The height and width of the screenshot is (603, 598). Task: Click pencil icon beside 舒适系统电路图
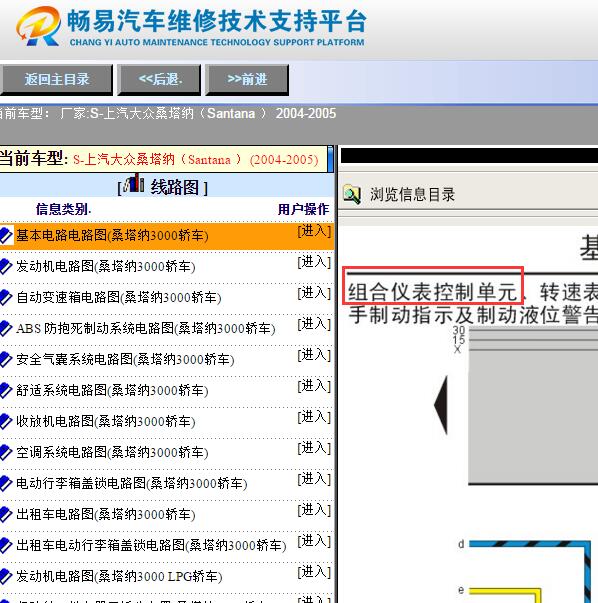(x=6, y=390)
